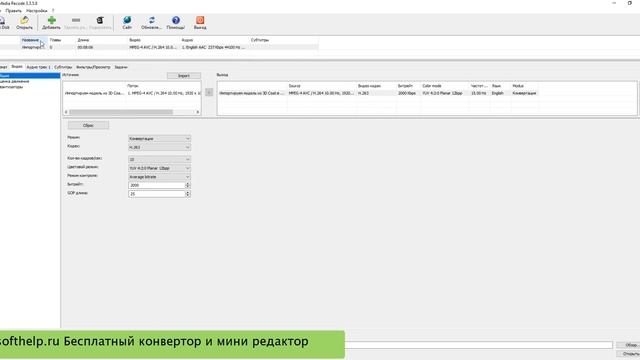Minimize the XMedia Recode window
Viewport: 640px width, 360px height.
tap(614, 3)
